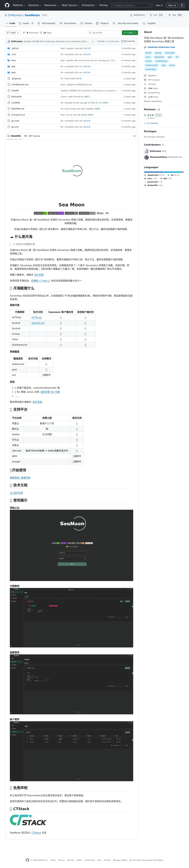The image size is (189, 868).
Task: Switch to the Insights tab
Action: click(150, 23)
